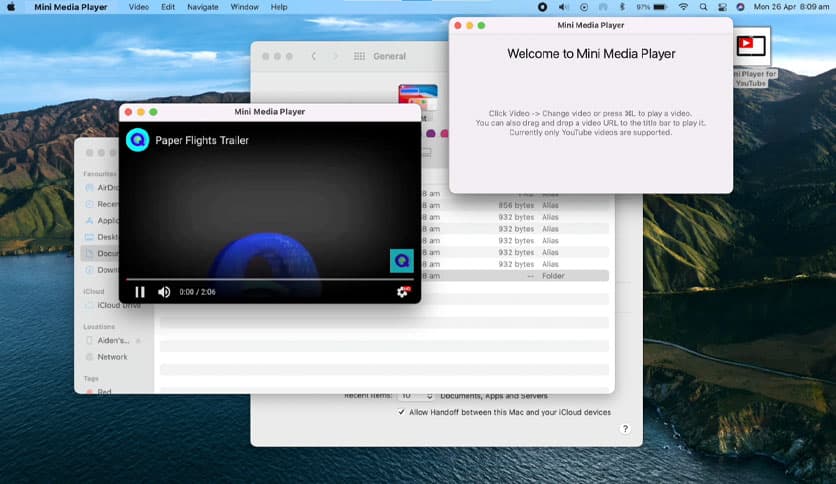
Task: Click the channel avatar beside Paper Flights Trailer
Action: (138, 140)
